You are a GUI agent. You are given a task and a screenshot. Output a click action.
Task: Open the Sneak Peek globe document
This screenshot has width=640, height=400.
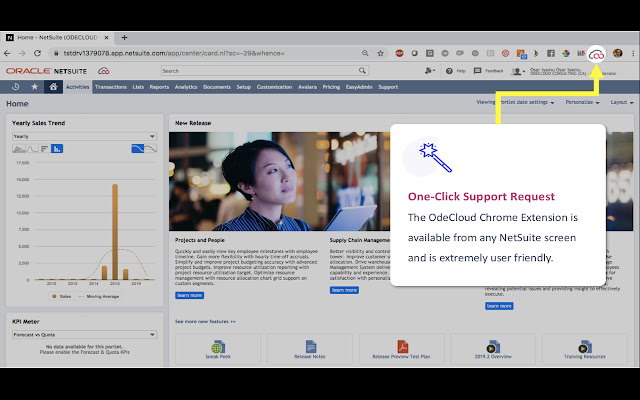pyautogui.click(x=218, y=349)
